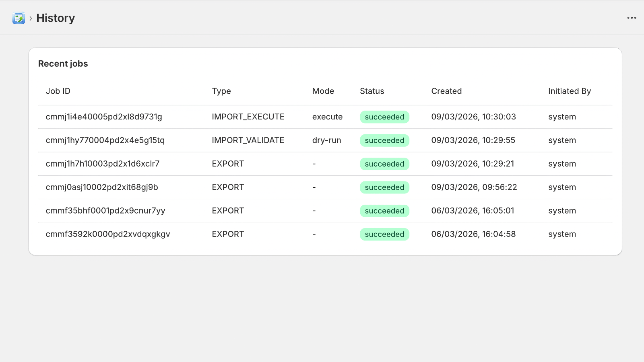This screenshot has width=644, height=362.
Task: Click created date 06/03/2026, 16:05:01
Action: coord(473,211)
